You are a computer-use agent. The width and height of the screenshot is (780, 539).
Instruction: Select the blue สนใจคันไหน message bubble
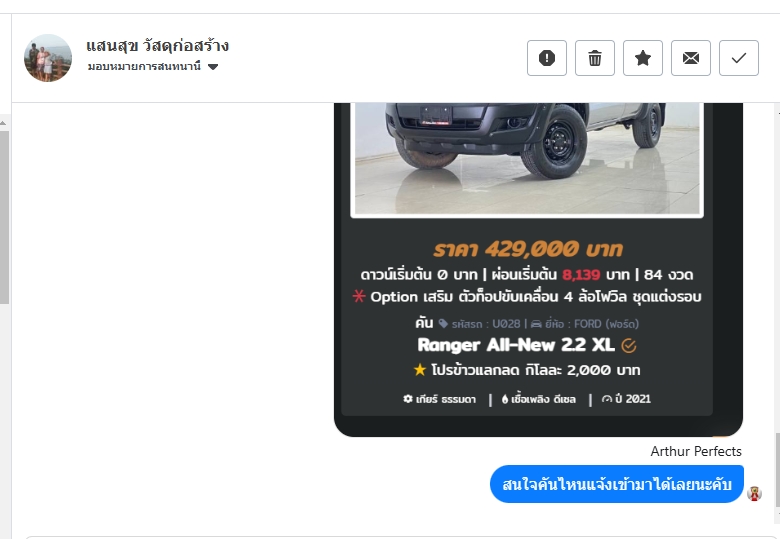(x=617, y=484)
